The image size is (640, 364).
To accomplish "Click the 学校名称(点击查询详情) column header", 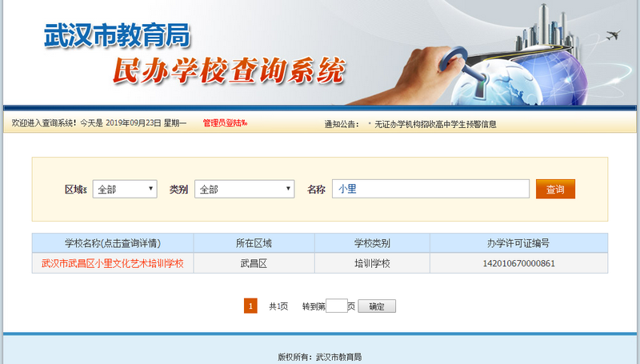I will click(113, 243).
